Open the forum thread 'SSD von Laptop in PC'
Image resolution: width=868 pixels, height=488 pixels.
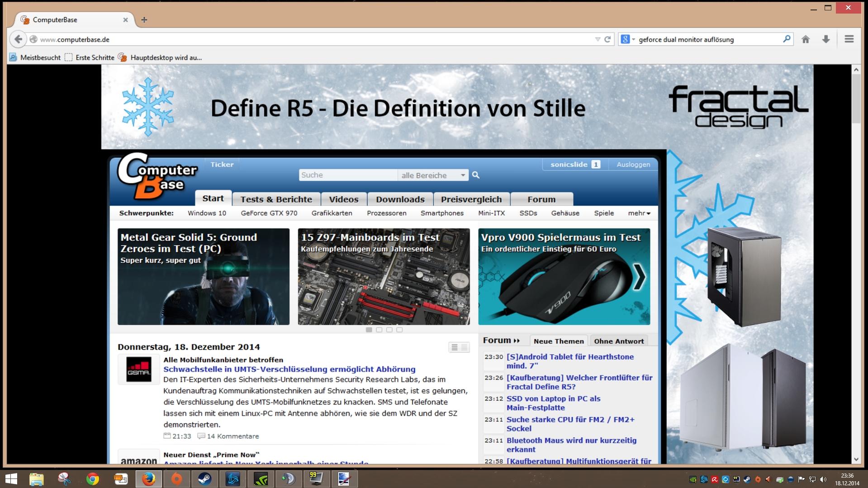[x=554, y=403]
